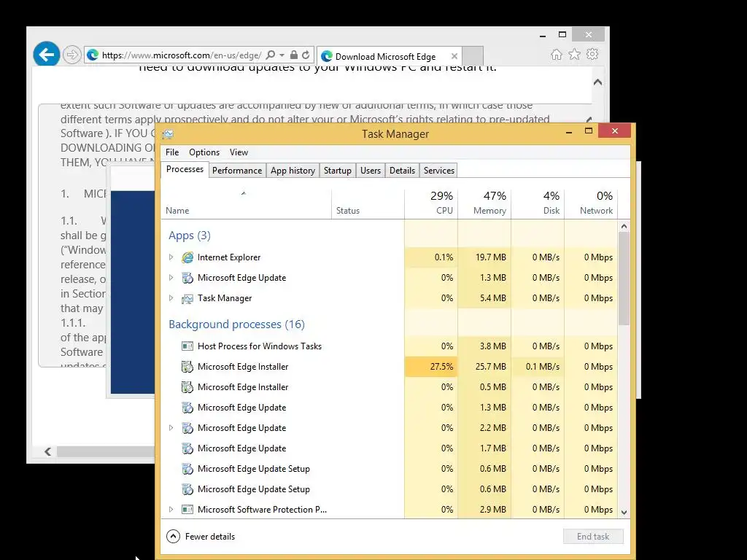
Task: Click the Task Manager vertical scrollbar thumb
Action: click(x=624, y=279)
